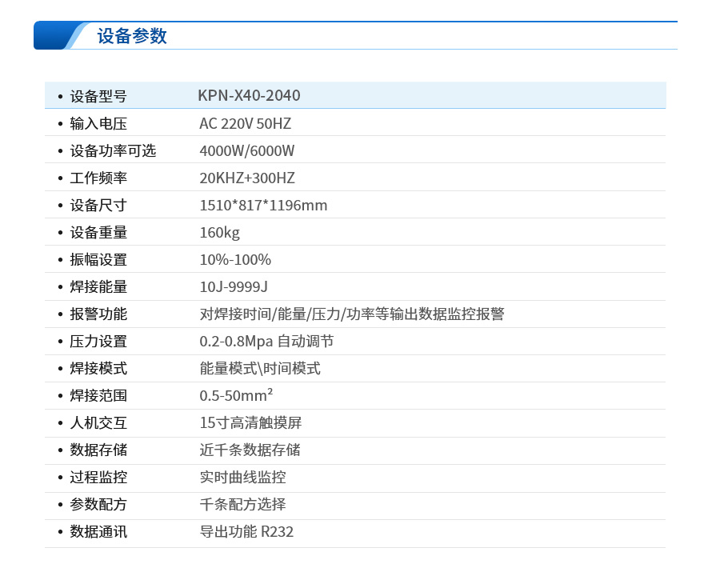This screenshot has width=712, height=588.
Task: Click the 工作频率 row label
Action: (x=98, y=178)
